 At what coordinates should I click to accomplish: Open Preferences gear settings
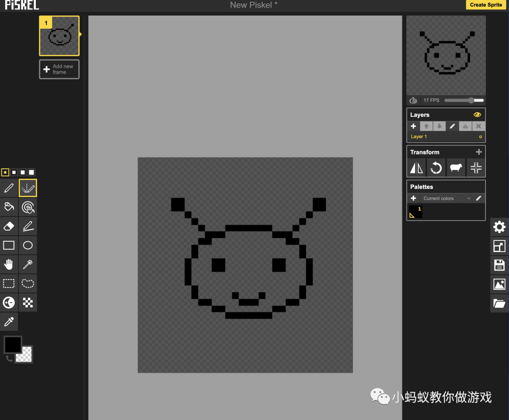pyautogui.click(x=499, y=227)
